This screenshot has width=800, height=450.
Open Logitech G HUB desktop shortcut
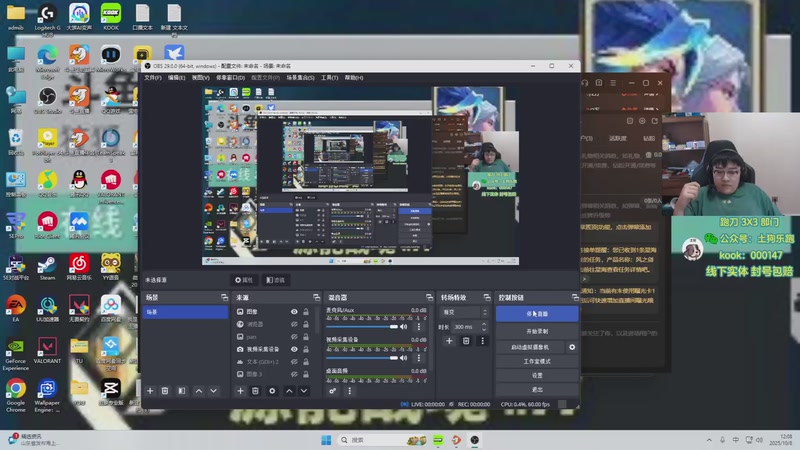click(47, 19)
